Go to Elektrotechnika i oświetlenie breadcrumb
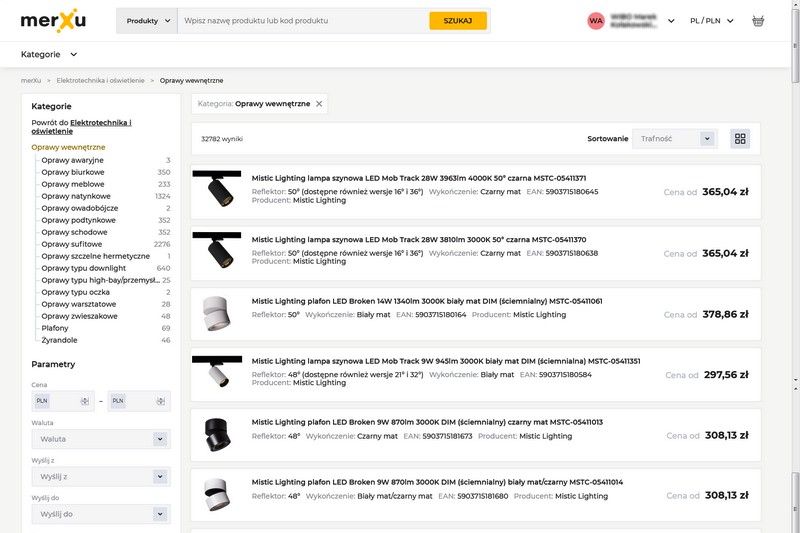The image size is (800, 533). 101,81
